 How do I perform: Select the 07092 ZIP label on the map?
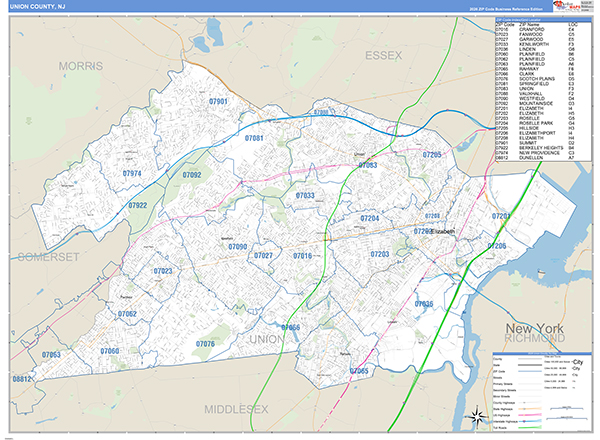[x=192, y=175]
